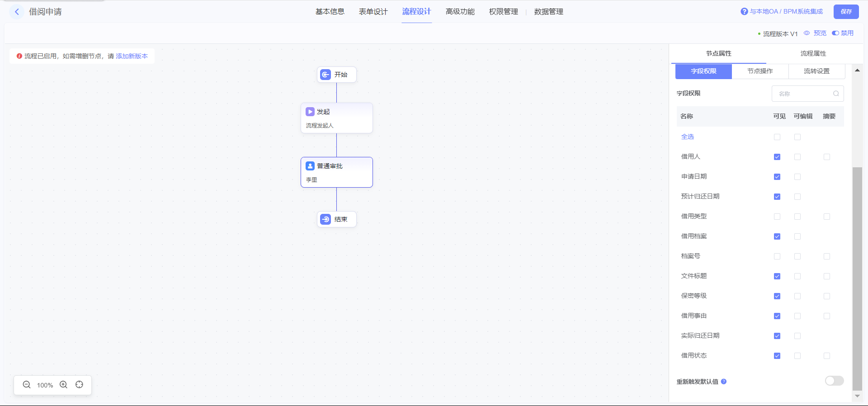Select the 开始 node icon
Viewport: 868px width, 406px height.
(x=325, y=75)
